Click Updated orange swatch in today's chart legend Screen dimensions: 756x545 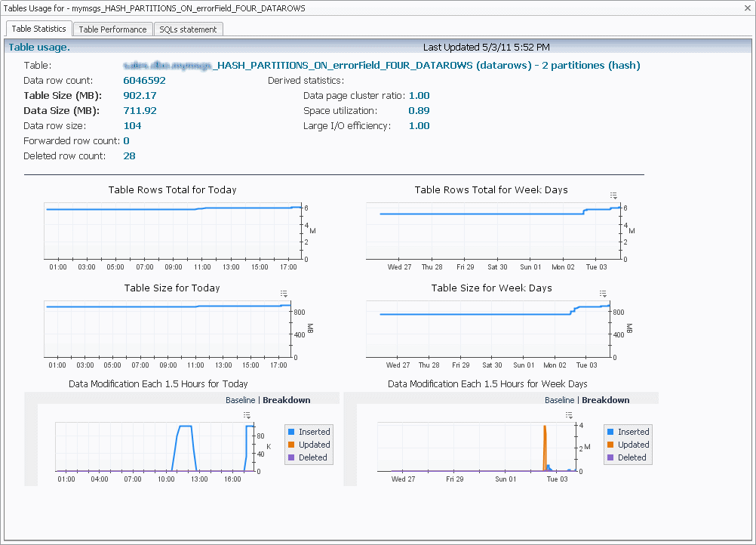coord(291,445)
